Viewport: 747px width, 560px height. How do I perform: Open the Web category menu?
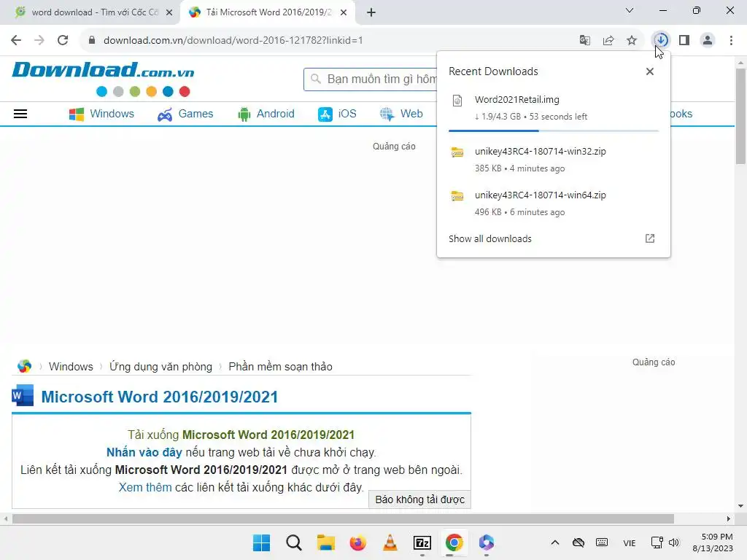401,114
